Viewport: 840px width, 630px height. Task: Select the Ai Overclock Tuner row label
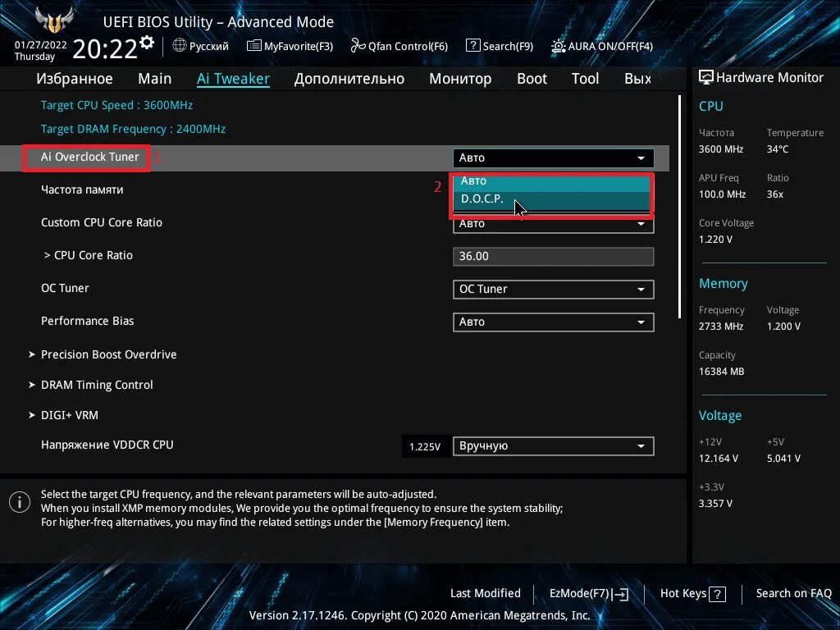pyautogui.click(x=90, y=157)
